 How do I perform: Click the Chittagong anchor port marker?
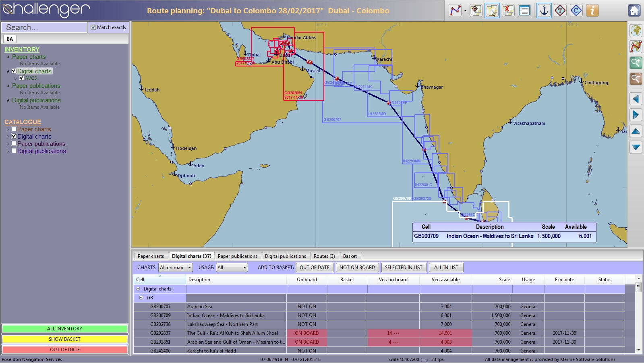(581, 81)
